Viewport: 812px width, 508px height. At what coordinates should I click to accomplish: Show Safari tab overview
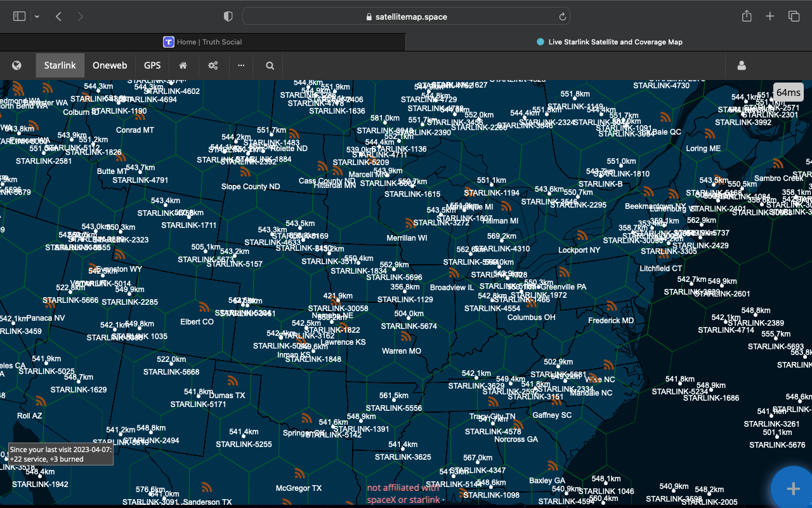(794, 17)
